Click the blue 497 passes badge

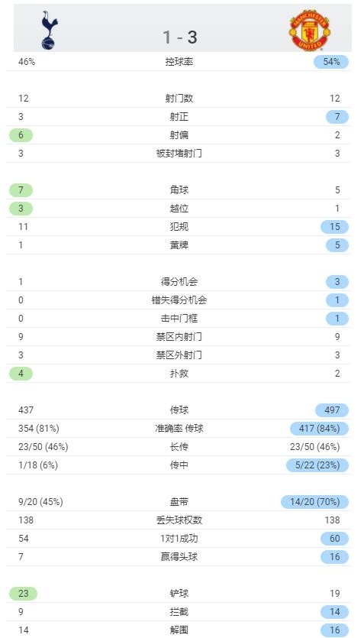332,410
